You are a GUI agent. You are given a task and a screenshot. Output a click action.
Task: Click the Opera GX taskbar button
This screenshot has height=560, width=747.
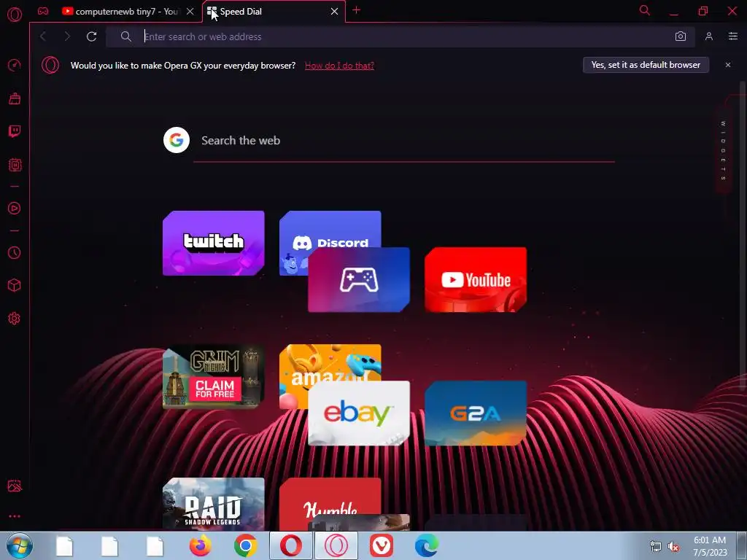click(x=336, y=545)
